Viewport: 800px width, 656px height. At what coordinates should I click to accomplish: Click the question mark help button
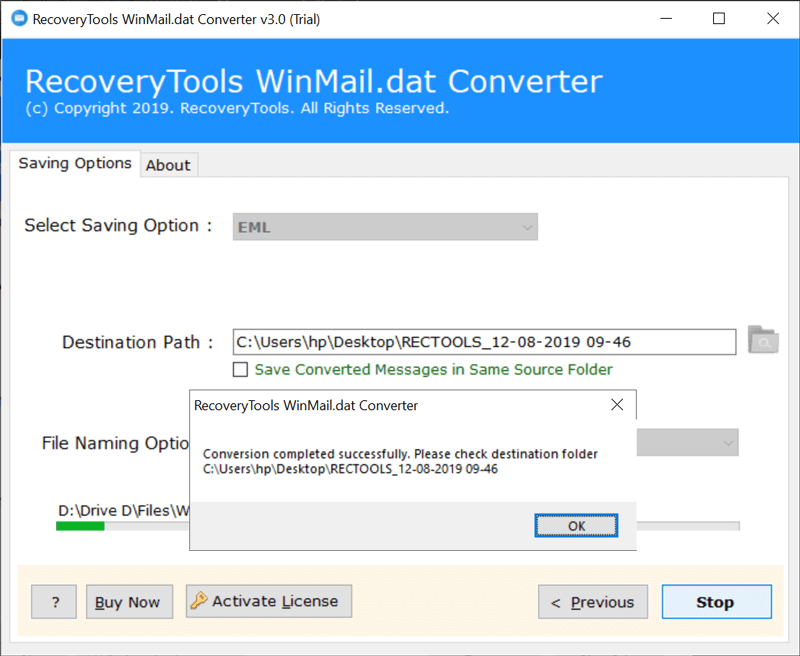coord(54,602)
